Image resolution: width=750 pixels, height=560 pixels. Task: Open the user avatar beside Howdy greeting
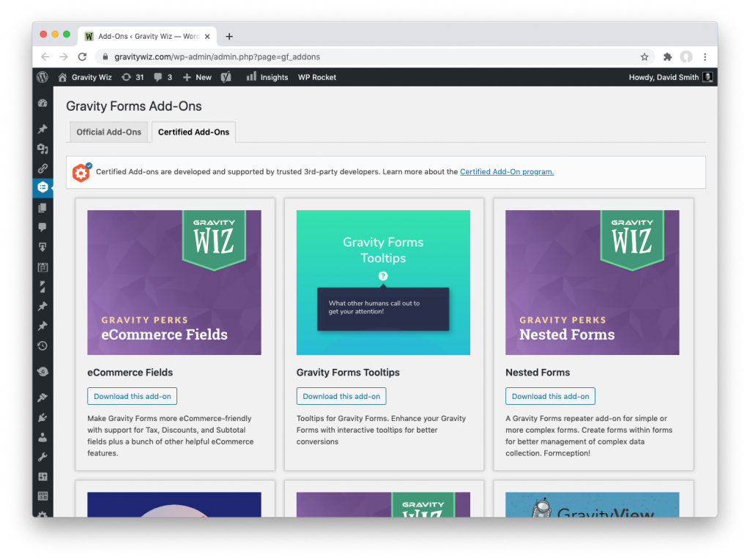coord(708,77)
